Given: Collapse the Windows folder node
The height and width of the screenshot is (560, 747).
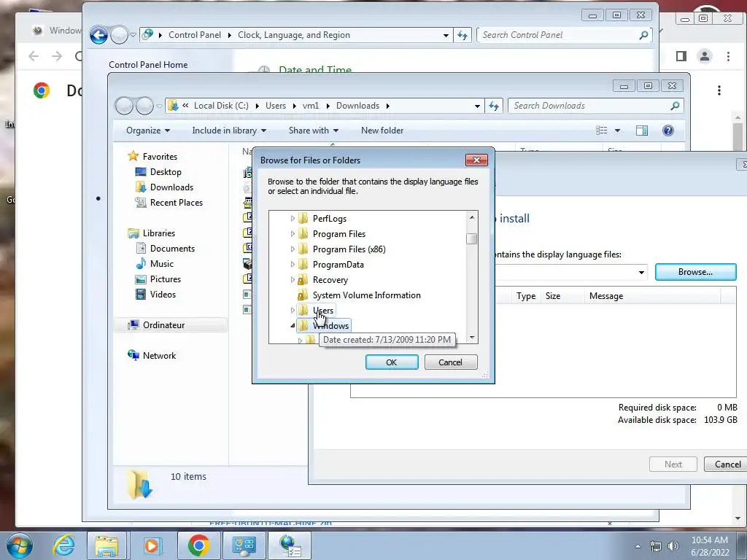Looking at the screenshot, I should pos(293,326).
